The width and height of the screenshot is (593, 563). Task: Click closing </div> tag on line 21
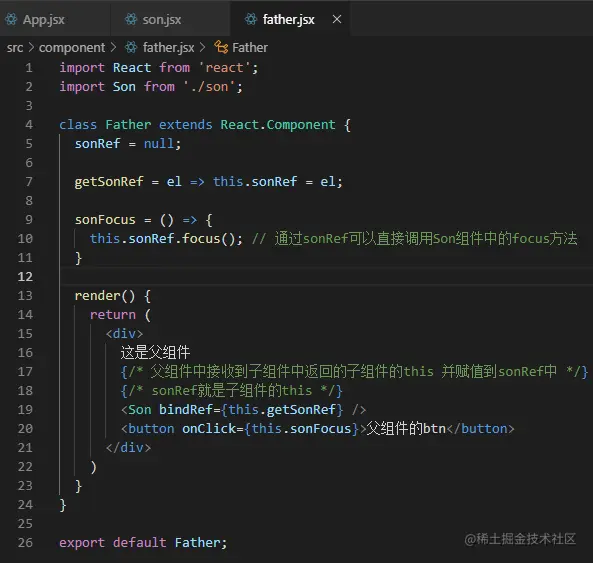tap(128, 448)
